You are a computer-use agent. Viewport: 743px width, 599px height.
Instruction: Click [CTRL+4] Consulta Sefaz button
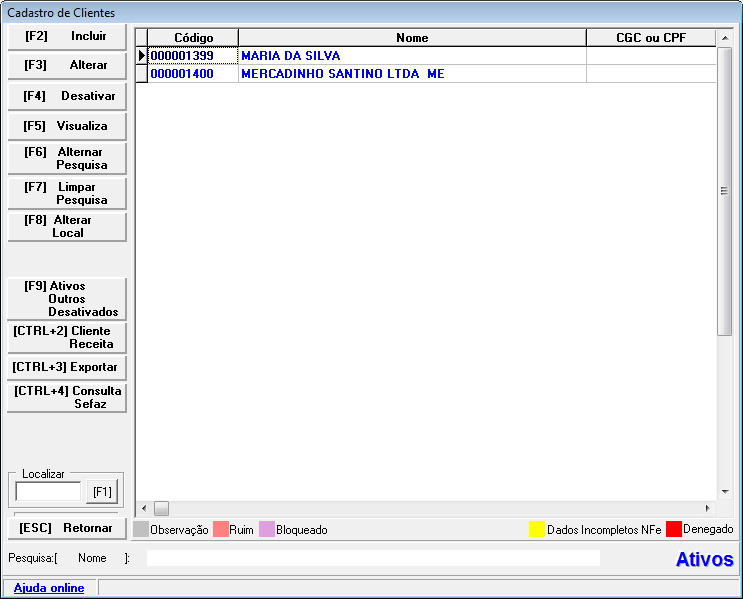coord(67,397)
